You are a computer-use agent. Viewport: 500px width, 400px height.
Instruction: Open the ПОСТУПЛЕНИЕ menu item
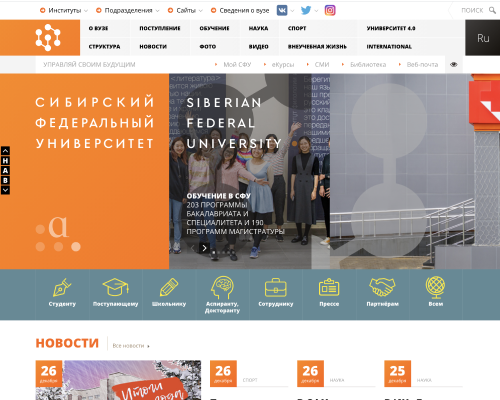160,28
